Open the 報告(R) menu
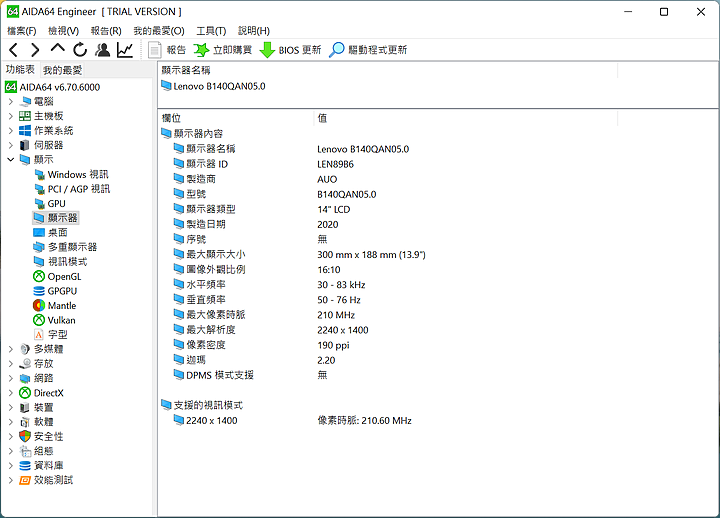Viewport: 720px width, 518px height. click(106, 31)
